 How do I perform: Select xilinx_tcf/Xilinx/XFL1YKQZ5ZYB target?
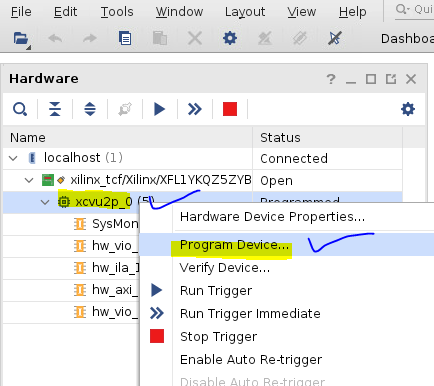202,180
